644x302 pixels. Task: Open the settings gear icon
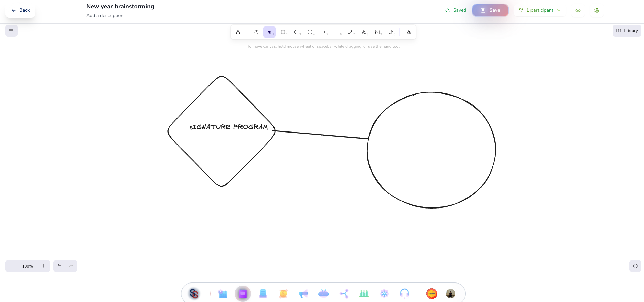pyautogui.click(x=597, y=10)
